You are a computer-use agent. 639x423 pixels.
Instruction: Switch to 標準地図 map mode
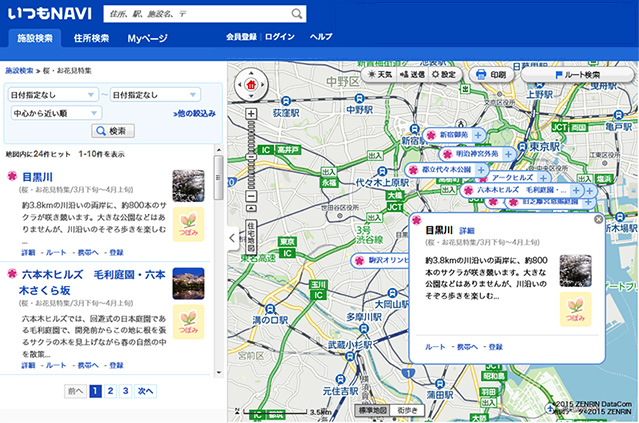point(372,410)
